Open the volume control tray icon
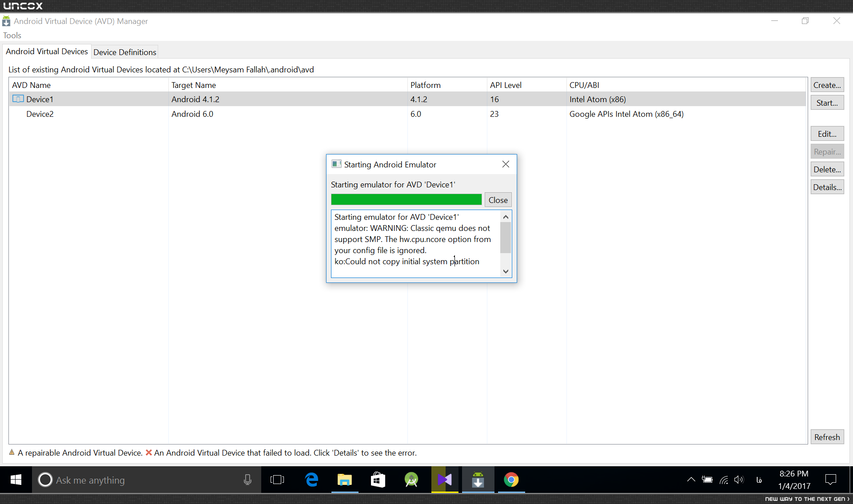 [739, 480]
